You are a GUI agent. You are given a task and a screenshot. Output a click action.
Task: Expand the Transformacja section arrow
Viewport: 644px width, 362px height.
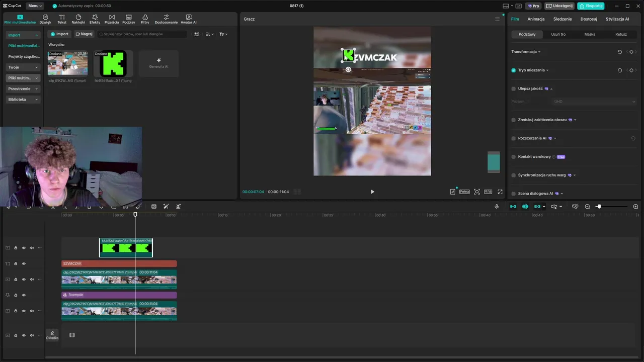(539, 52)
